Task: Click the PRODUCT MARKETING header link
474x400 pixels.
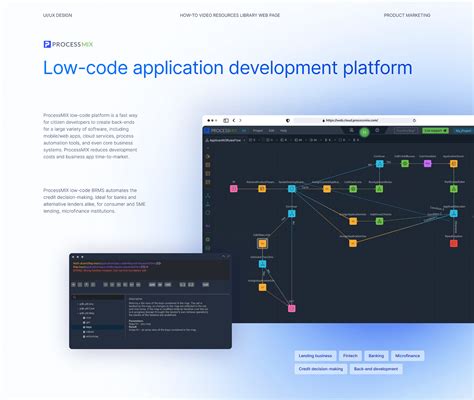Action: [407, 15]
